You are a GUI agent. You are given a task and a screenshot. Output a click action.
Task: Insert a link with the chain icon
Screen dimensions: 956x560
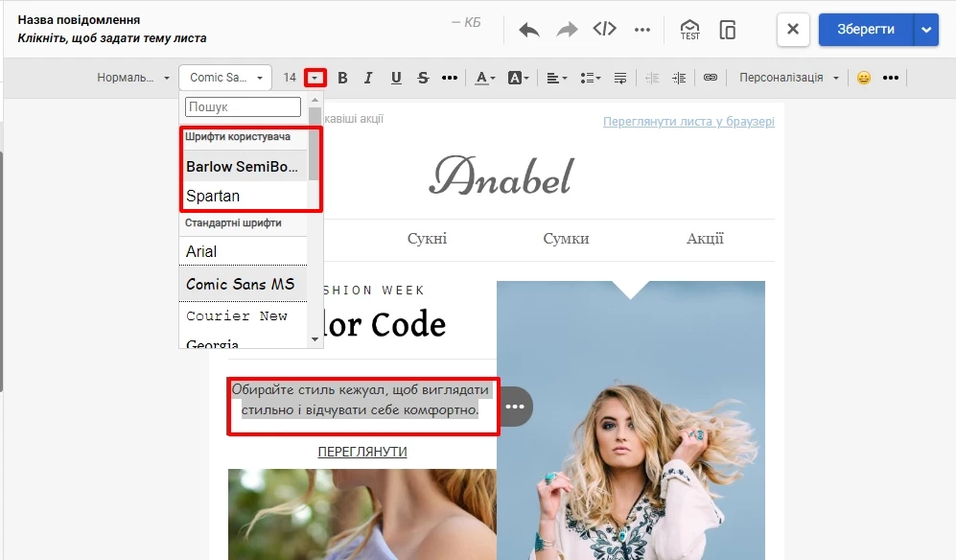711,78
